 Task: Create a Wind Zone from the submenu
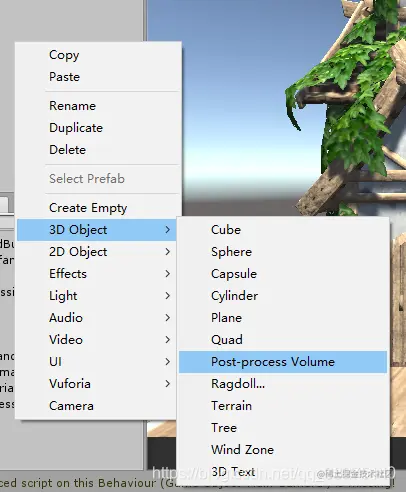pos(283,450)
